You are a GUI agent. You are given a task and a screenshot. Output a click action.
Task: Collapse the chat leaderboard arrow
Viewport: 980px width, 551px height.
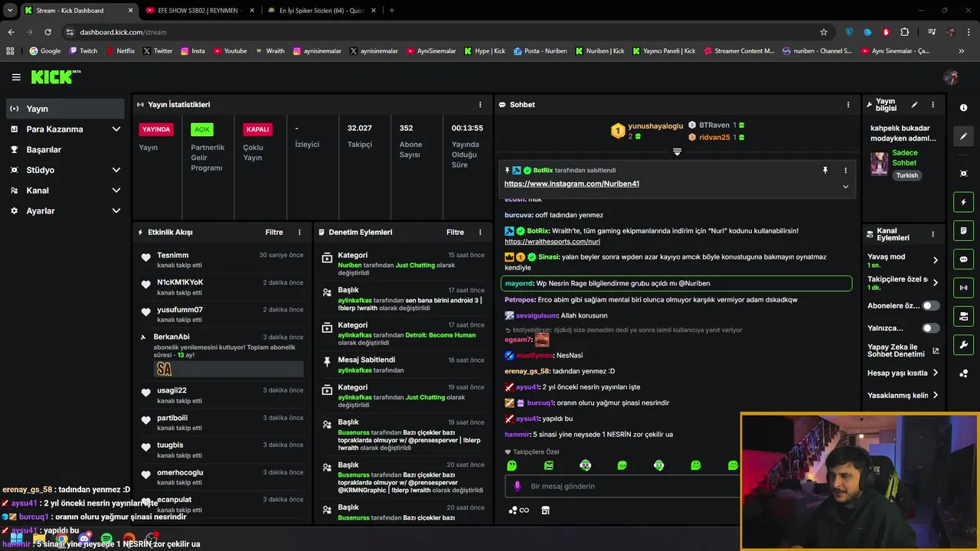click(677, 152)
